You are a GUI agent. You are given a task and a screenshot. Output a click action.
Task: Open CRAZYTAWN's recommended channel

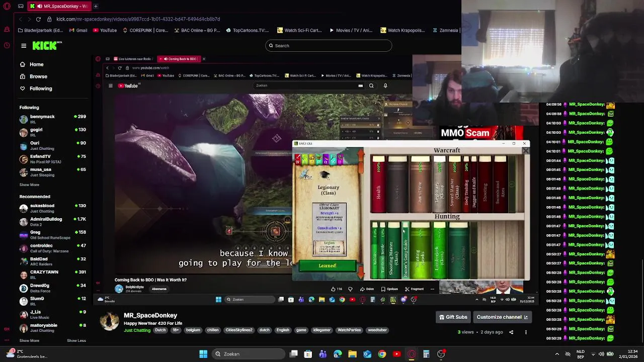click(53, 275)
